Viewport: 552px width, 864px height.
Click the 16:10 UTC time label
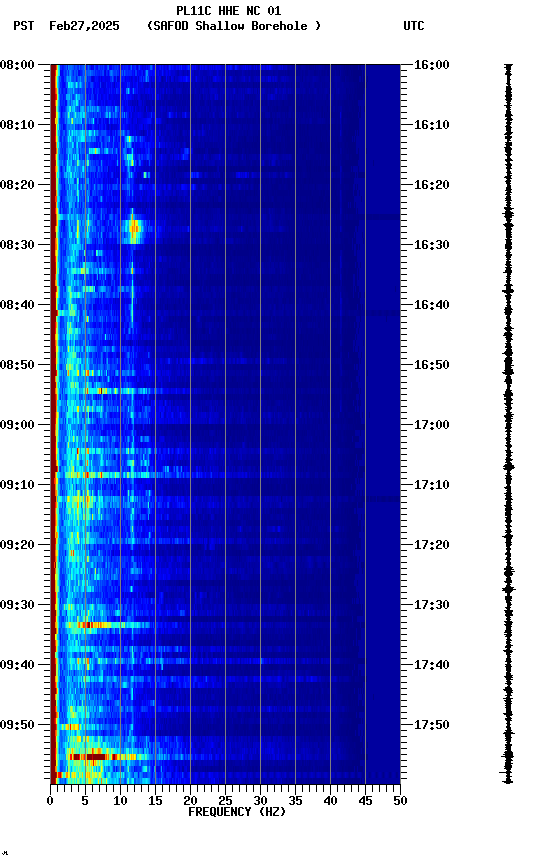(x=432, y=125)
